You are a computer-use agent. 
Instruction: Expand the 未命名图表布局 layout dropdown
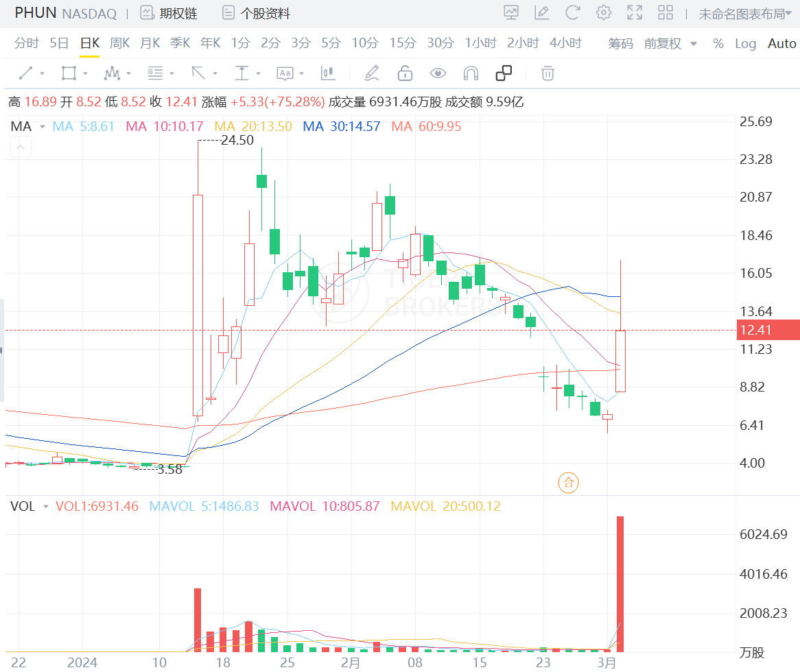(x=745, y=14)
